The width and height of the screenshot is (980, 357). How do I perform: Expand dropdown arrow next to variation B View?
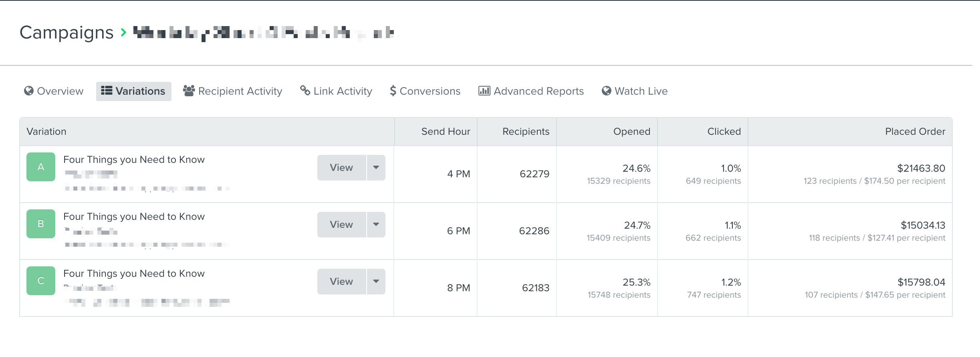[376, 225]
